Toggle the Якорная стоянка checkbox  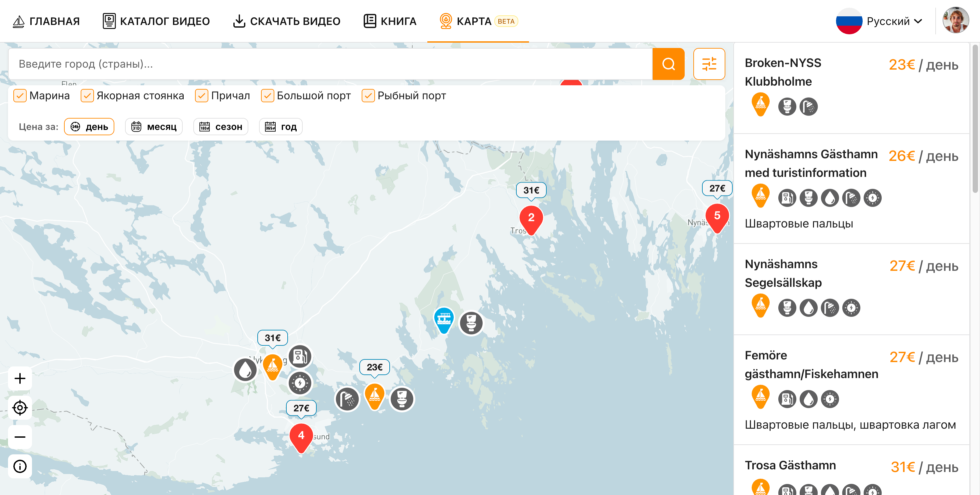(87, 95)
